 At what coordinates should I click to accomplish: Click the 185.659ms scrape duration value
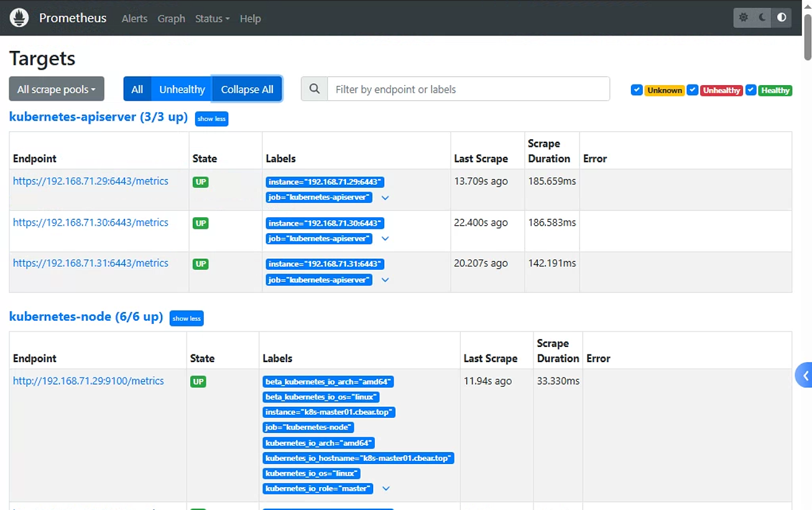point(552,181)
